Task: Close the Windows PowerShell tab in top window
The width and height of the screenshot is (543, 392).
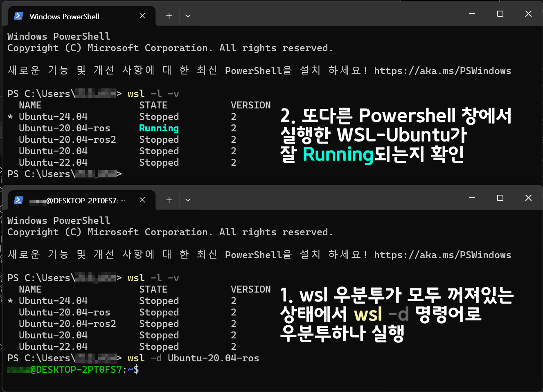Action: pos(142,16)
